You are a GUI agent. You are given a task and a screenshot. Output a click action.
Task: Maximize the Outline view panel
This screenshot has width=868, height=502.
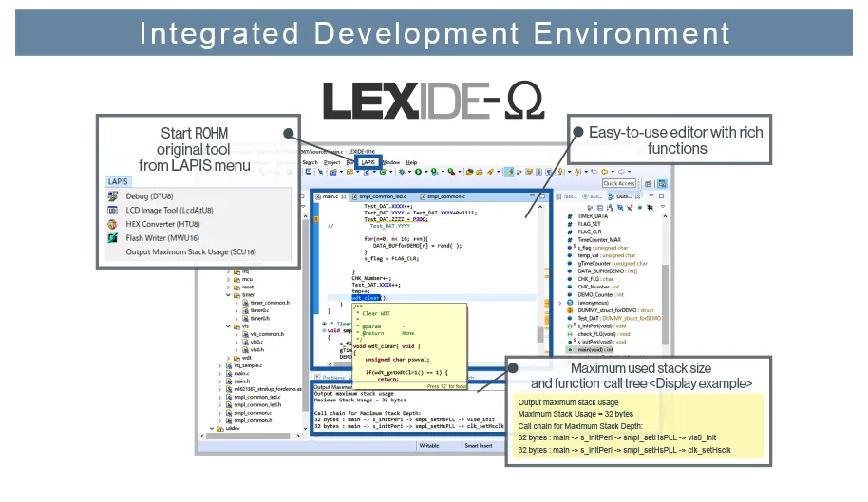[x=660, y=196]
